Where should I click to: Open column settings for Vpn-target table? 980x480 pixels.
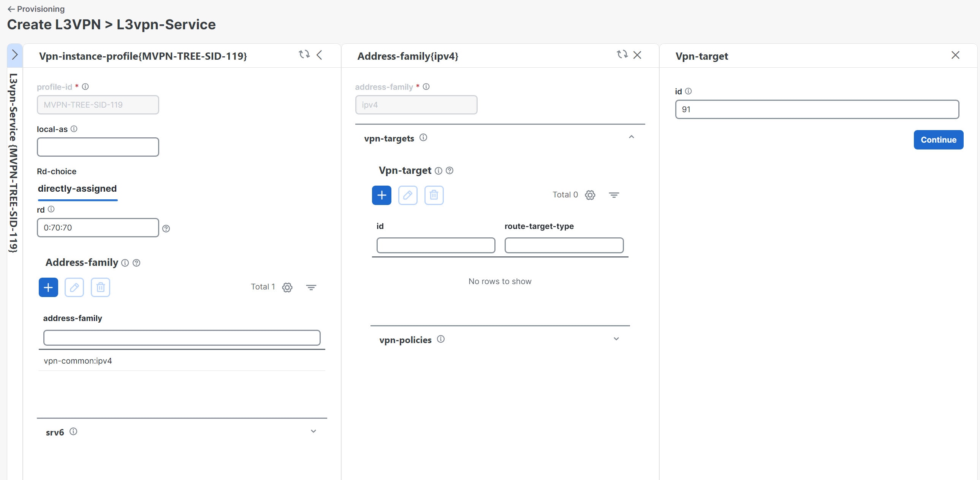(590, 194)
